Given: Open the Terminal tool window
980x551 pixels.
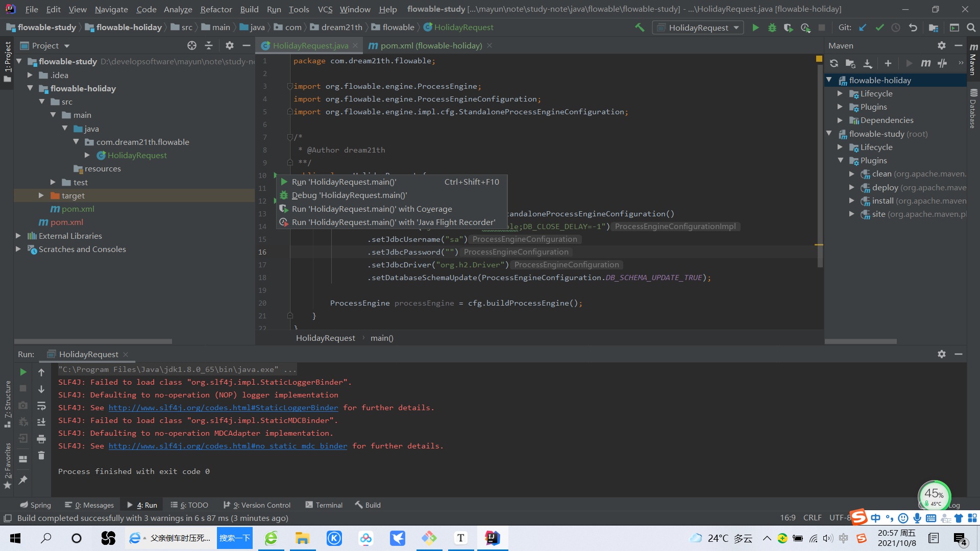Looking at the screenshot, I should click(x=324, y=505).
